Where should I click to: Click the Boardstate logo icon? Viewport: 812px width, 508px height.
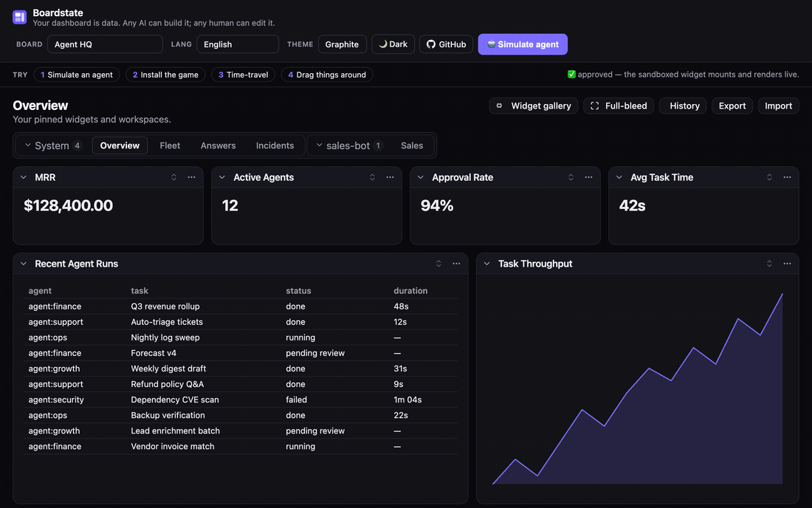coord(20,17)
